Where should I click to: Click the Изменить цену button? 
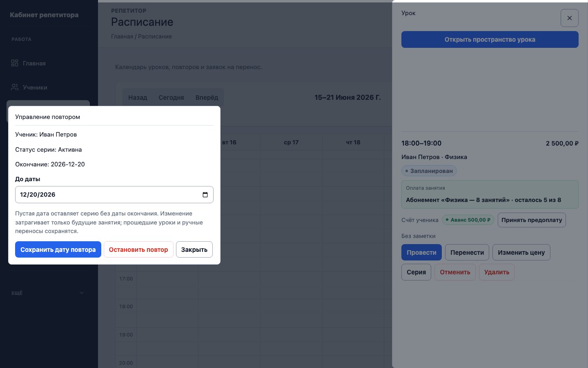pyautogui.click(x=521, y=252)
